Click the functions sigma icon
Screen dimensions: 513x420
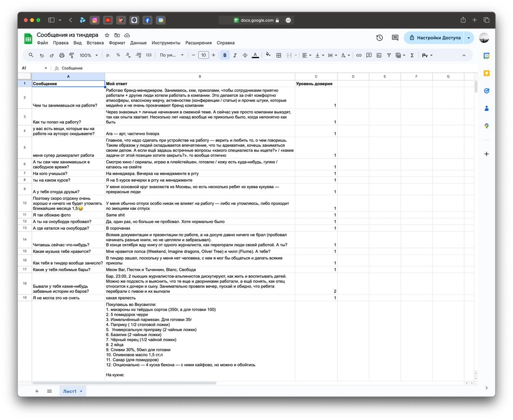[x=412, y=55]
